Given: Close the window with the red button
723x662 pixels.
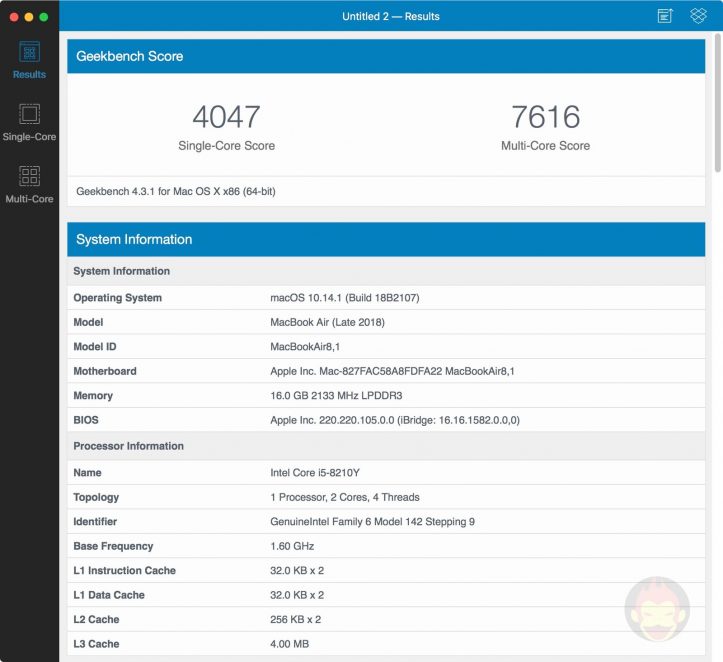Looking at the screenshot, I should (12, 17).
